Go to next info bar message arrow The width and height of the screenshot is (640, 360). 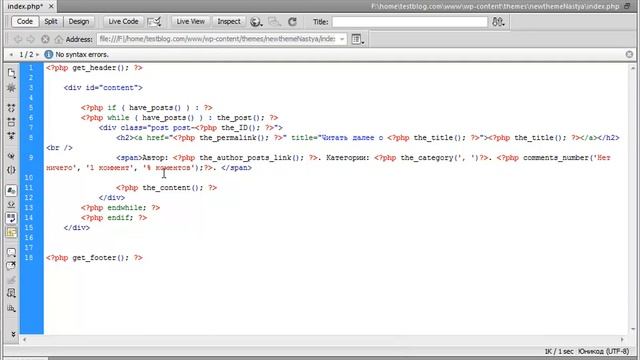tap(38, 55)
